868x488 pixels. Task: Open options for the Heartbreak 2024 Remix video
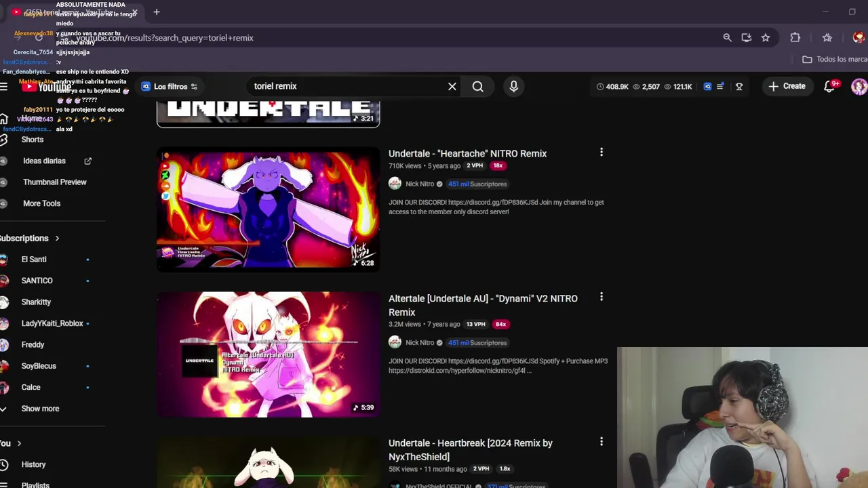click(x=601, y=442)
